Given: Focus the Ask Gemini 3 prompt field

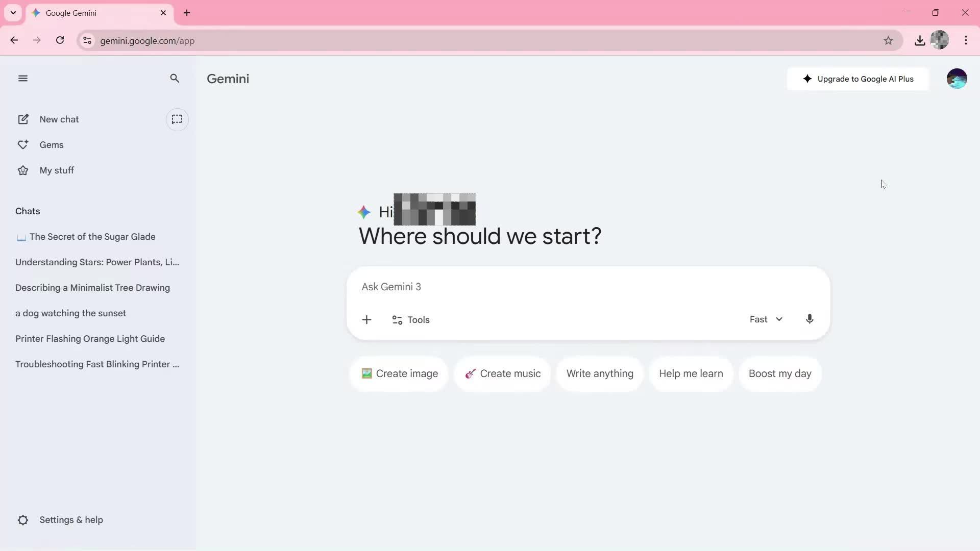Looking at the screenshot, I should point(588,287).
